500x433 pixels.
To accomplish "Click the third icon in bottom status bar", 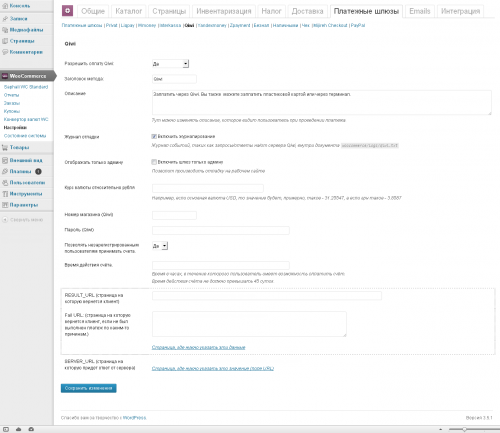I will point(31,429).
